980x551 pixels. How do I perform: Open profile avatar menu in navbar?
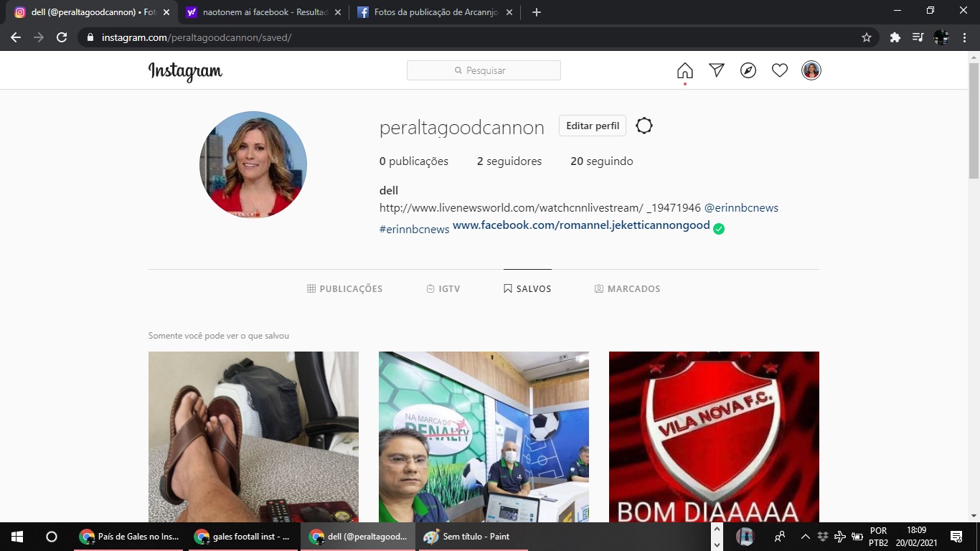point(811,70)
